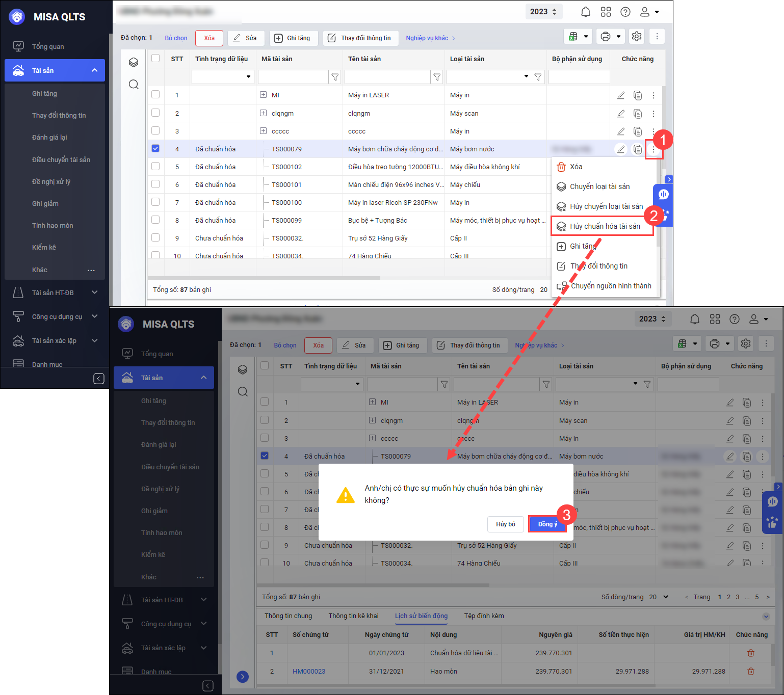The image size is (784, 695).
Task: Choose Chuyển nguồn hình thành from context menu
Action: pos(606,286)
